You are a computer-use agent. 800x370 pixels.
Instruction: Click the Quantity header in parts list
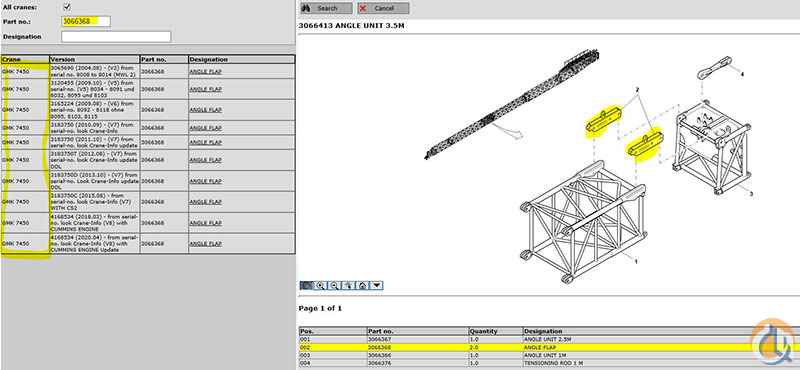[495, 331]
